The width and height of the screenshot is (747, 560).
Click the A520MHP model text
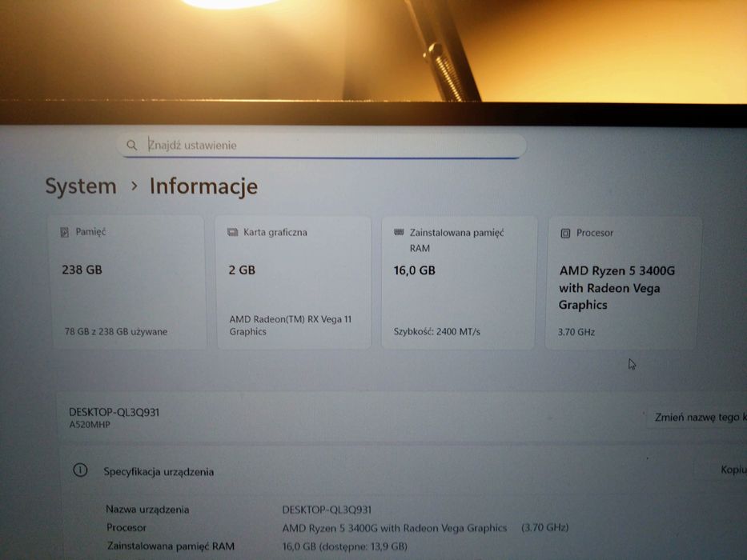[90, 424]
